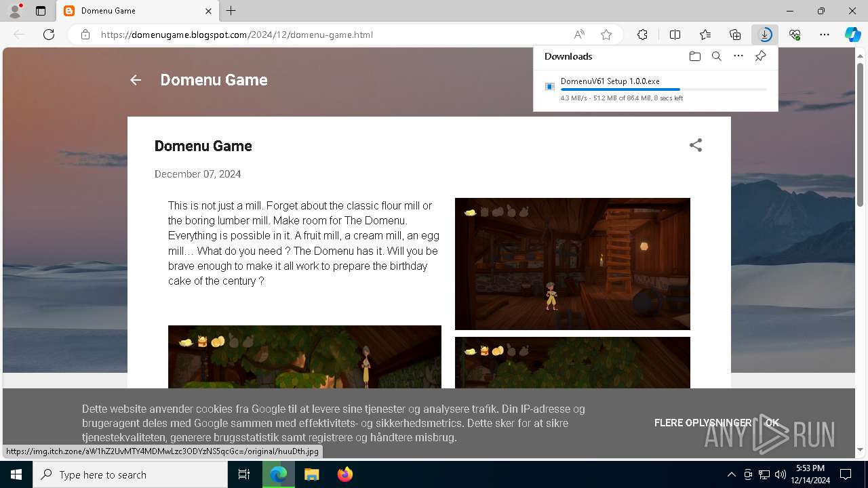
Task: Open the Windows Start menu
Action: pos(16,474)
